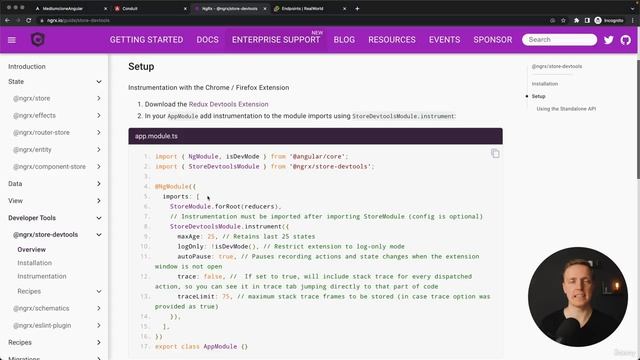Jump to Setup in page contents
The image size is (640, 360).
(538, 96)
